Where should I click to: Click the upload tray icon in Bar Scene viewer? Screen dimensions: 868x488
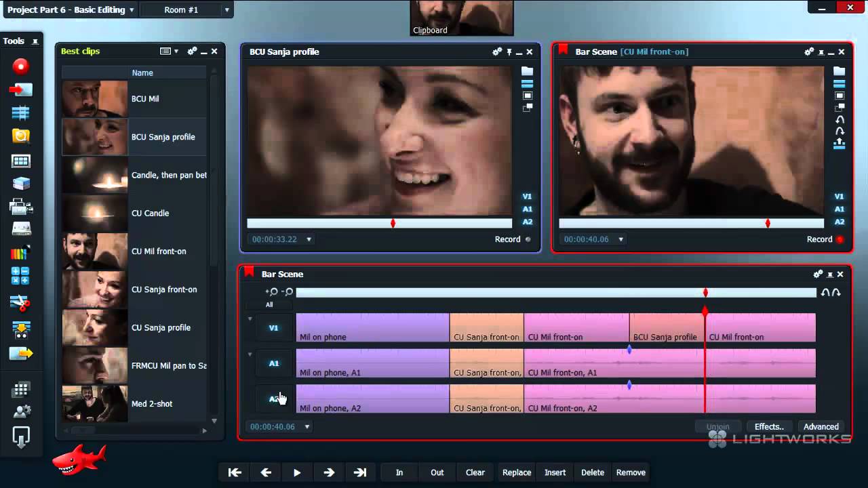click(839, 144)
